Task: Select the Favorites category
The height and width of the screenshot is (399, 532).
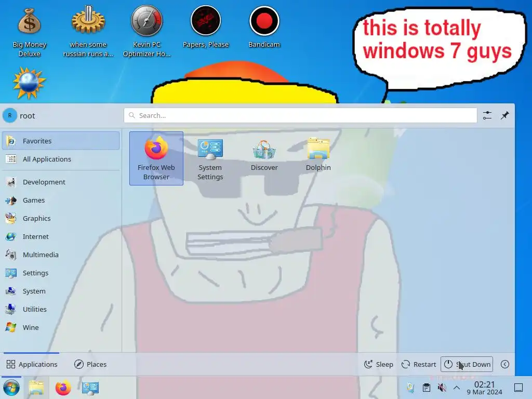Action: (x=61, y=141)
